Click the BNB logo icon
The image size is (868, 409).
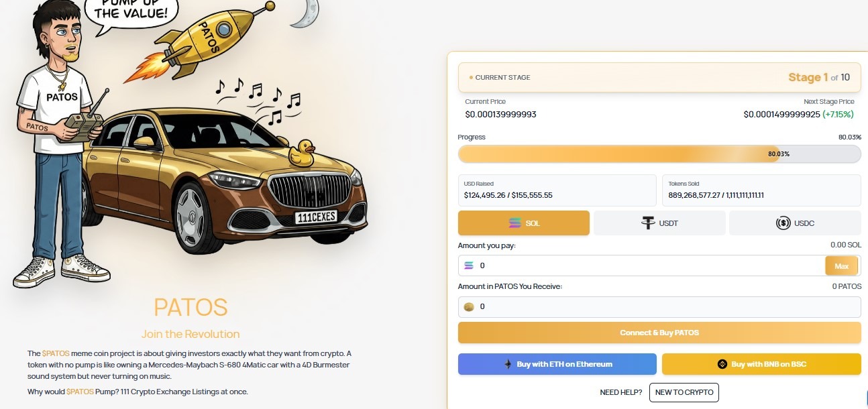(722, 364)
